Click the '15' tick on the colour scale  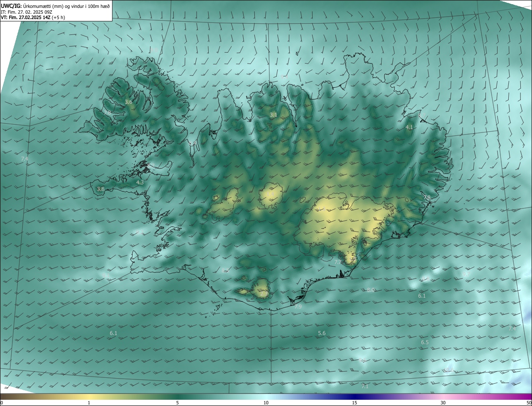coord(355,403)
